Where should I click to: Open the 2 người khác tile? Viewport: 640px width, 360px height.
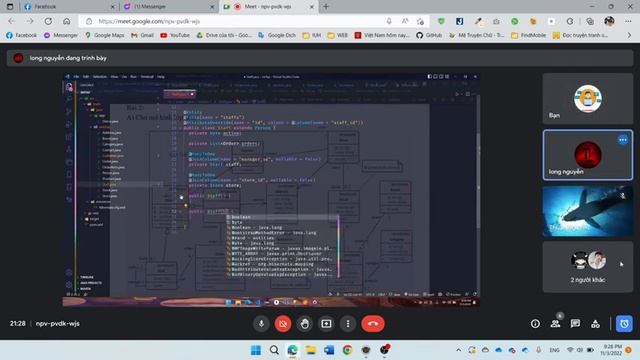point(588,267)
